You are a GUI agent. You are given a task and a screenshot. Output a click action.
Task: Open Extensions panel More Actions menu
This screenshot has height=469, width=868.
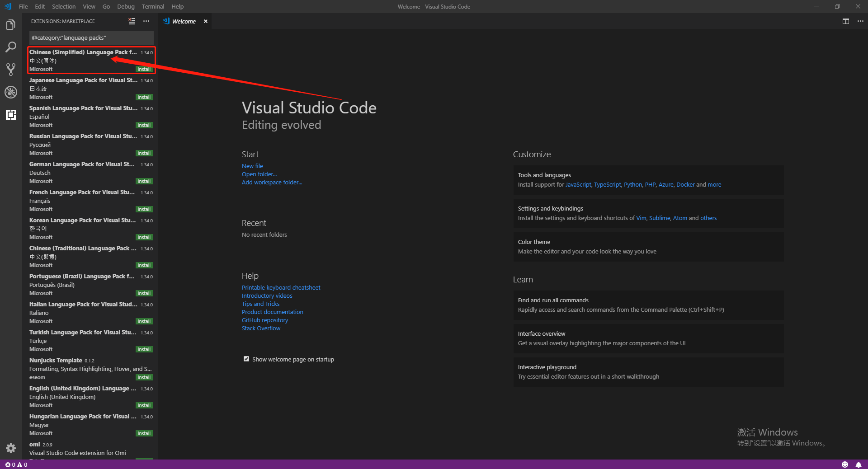coord(146,21)
